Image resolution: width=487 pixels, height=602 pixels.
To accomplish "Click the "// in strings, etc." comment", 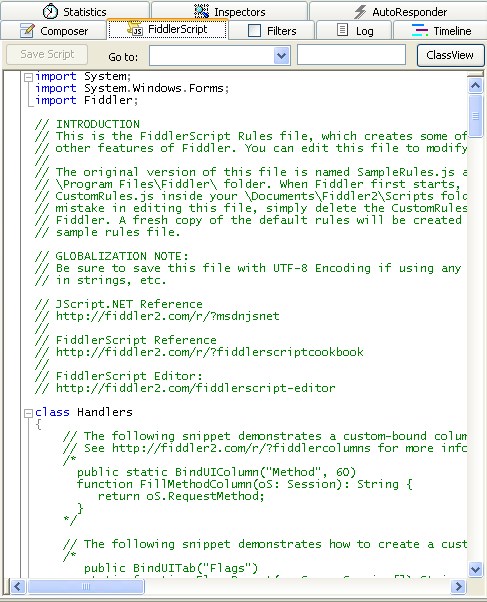I will click(101, 280).
